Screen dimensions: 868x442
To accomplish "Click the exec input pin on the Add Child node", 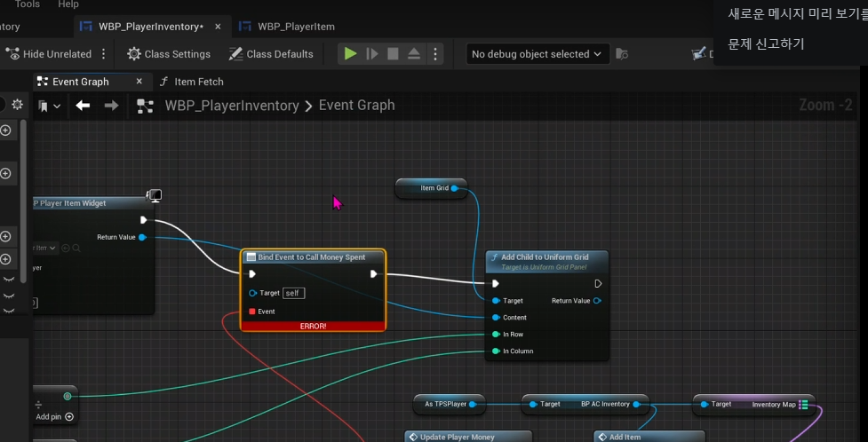I will (496, 284).
